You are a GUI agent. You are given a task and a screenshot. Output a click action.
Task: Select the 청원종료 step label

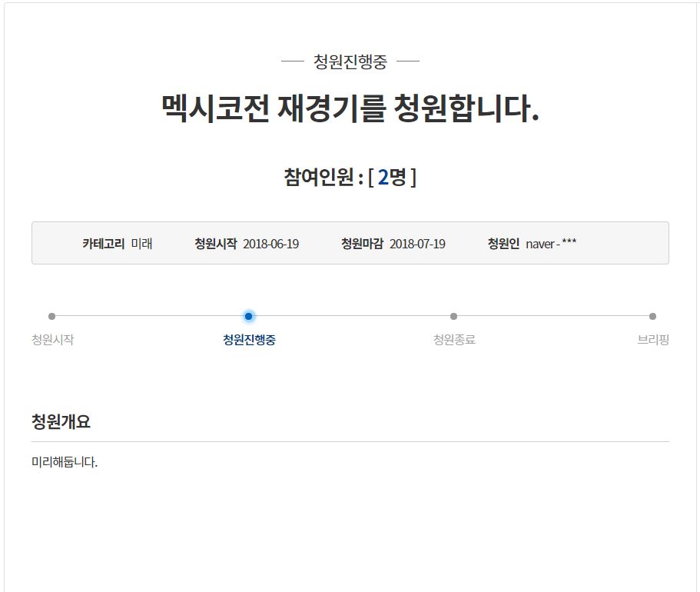click(x=454, y=340)
